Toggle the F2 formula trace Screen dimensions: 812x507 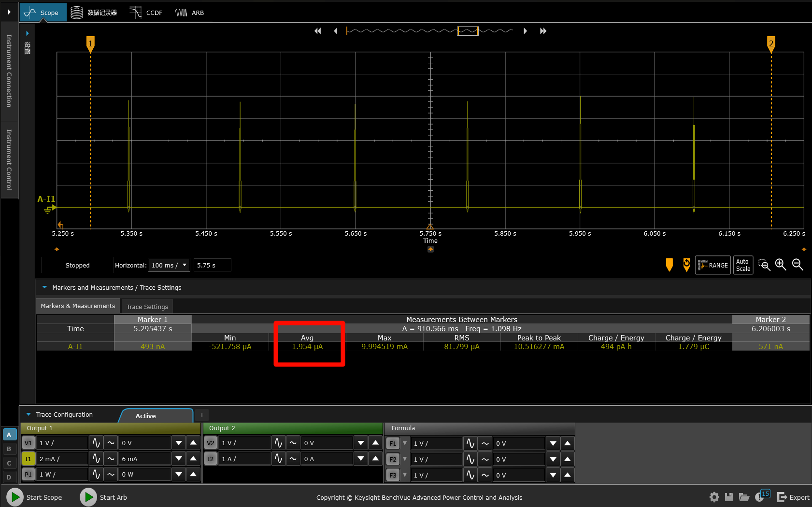click(393, 459)
